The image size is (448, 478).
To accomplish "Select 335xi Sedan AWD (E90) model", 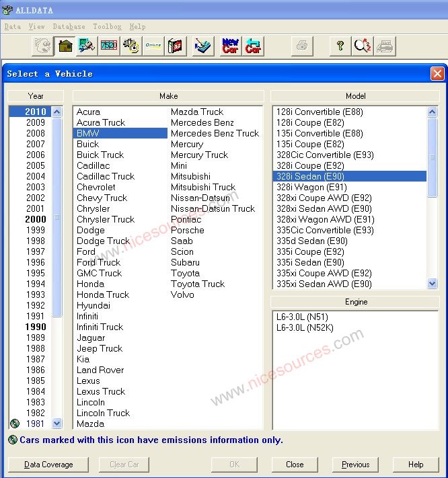I will [x=324, y=284].
